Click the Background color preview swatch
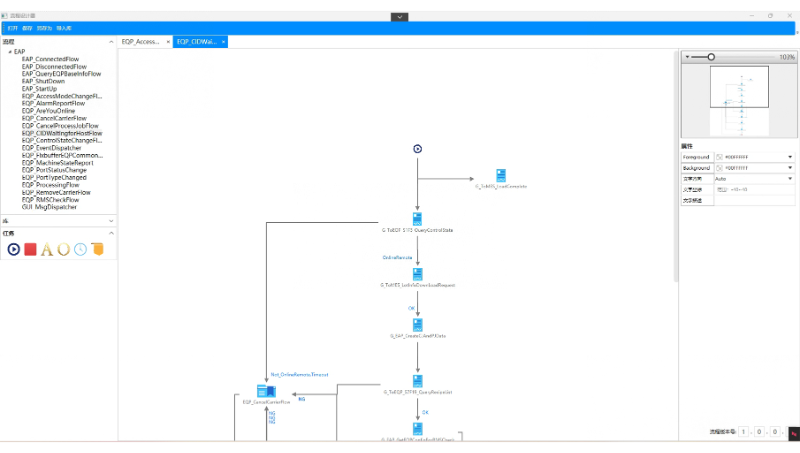 tap(719, 168)
